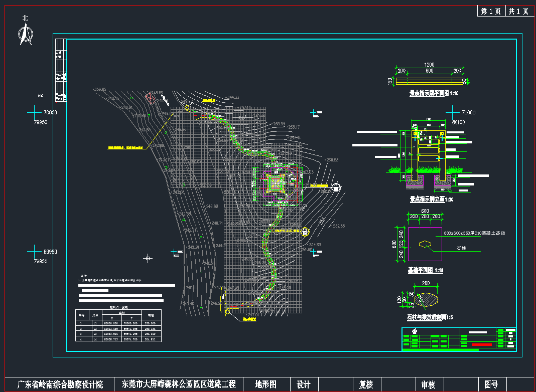Select the 地形图 title bar cell

click(x=265, y=384)
